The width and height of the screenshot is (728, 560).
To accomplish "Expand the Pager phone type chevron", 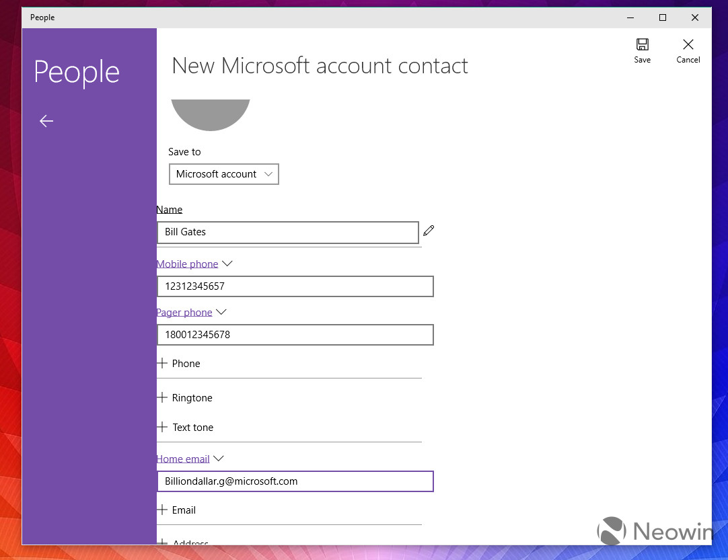I will click(x=221, y=312).
